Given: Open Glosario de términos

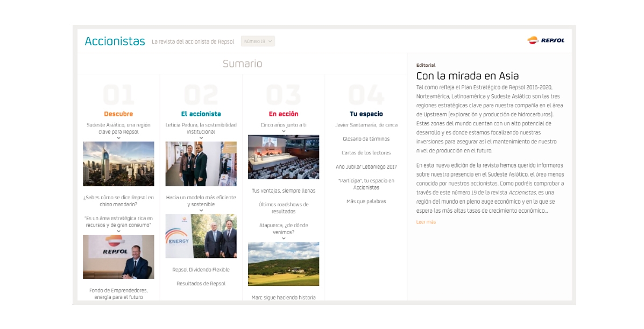Looking at the screenshot, I should 366,138.
